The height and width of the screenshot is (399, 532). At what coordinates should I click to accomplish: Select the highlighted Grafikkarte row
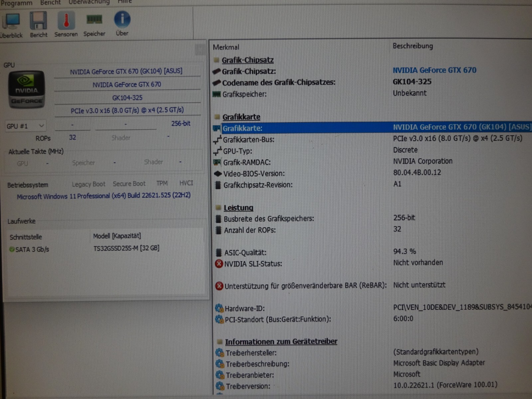click(372, 128)
